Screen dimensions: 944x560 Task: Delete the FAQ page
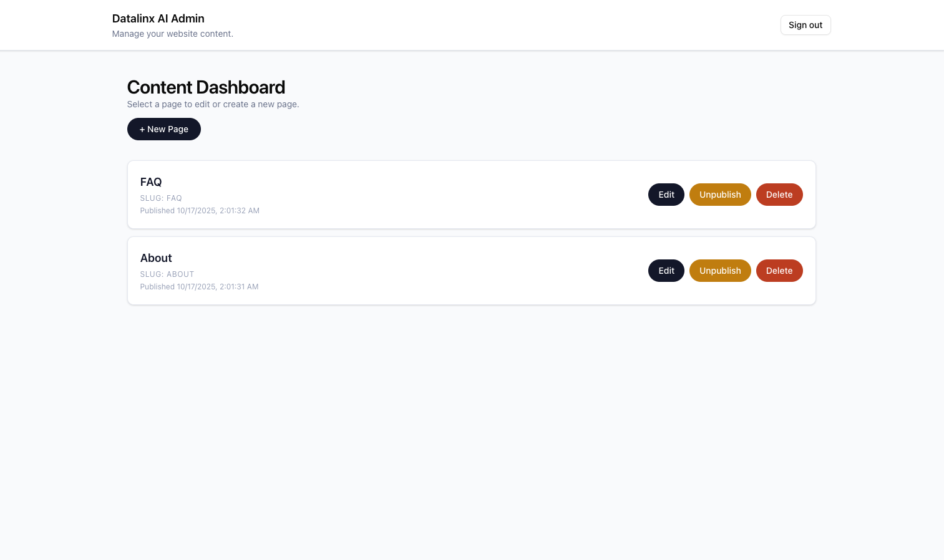click(779, 195)
